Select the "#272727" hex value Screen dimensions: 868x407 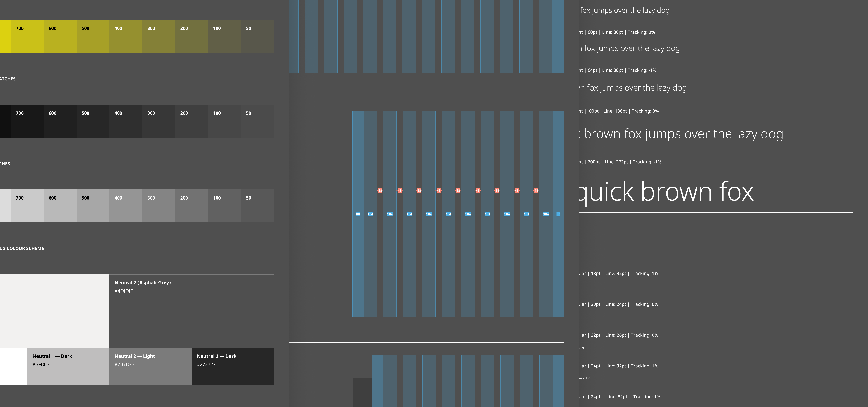pos(206,364)
